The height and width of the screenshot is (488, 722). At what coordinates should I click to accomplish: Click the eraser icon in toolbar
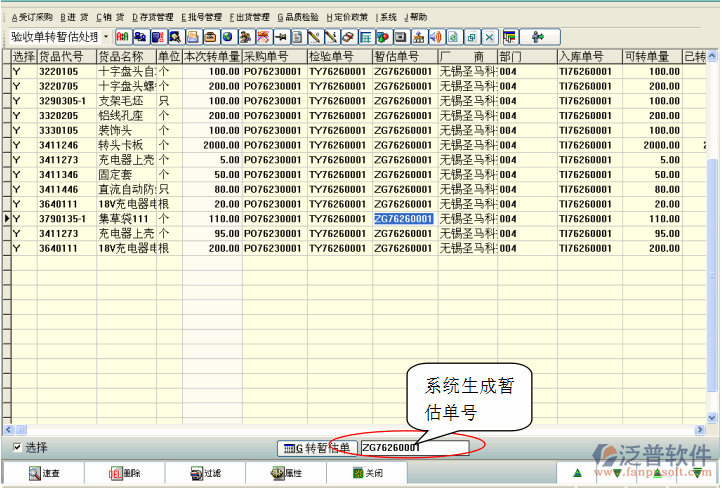pos(349,37)
